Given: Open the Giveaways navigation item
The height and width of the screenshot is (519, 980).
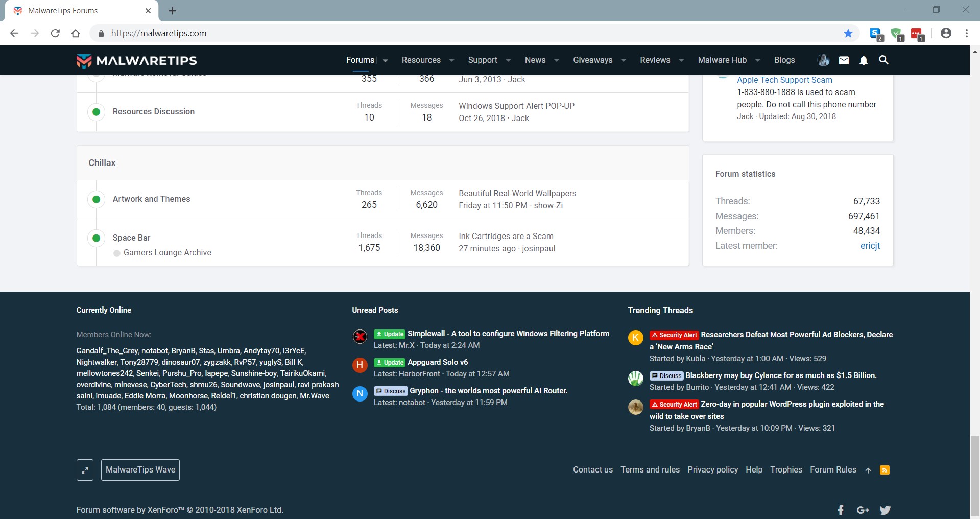Looking at the screenshot, I should pyautogui.click(x=592, y=60).
